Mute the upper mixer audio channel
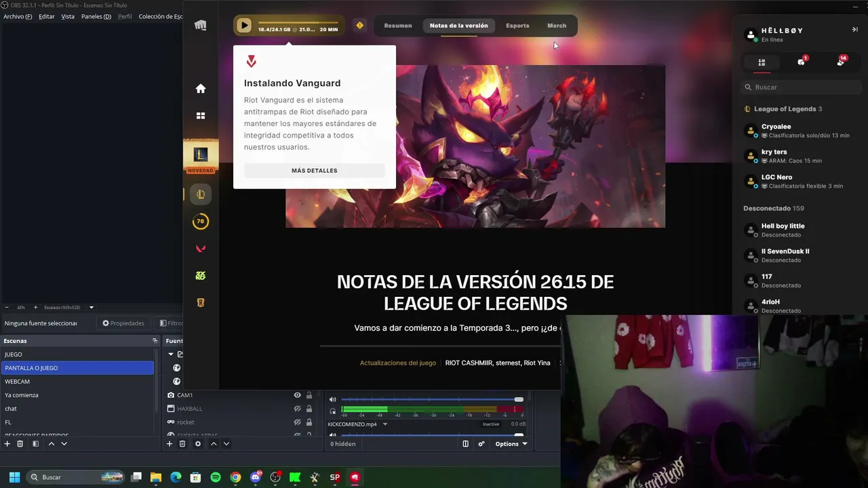The width and height of the screenshot is (868, 488). [x=332, y=400]
